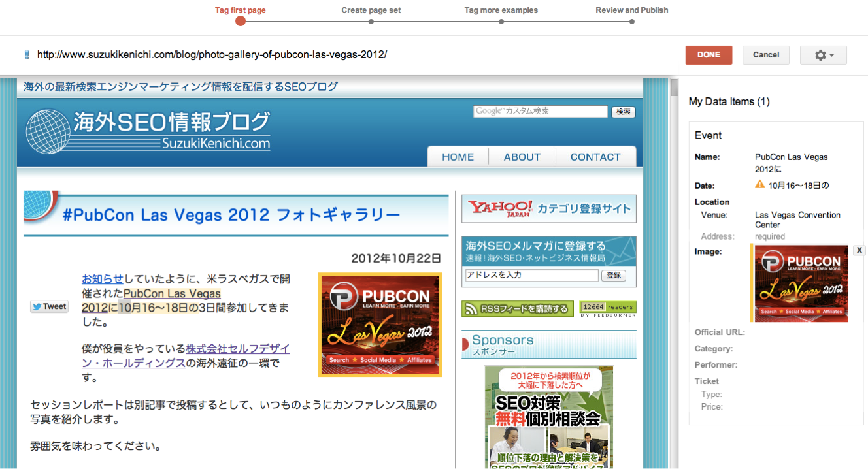This screenshot has width=868, height=469.
Task: Click the PubCon Las Vegas image in the article
Action: coord(380,325)
